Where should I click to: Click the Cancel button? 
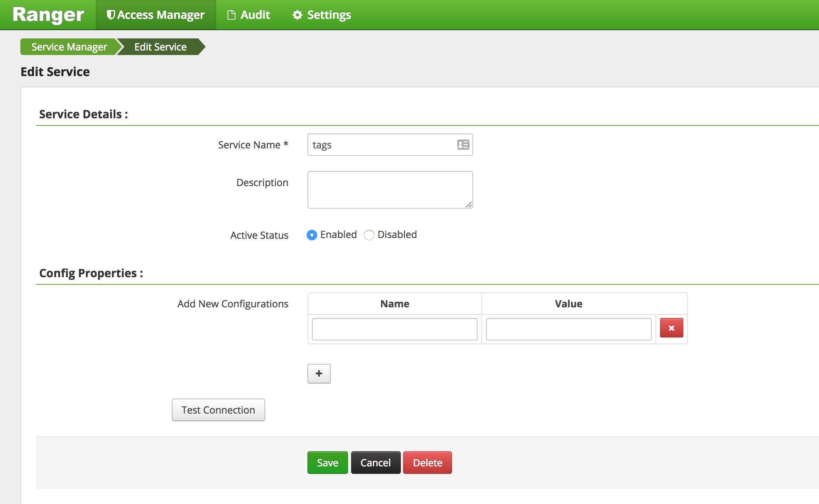point(375,463)
